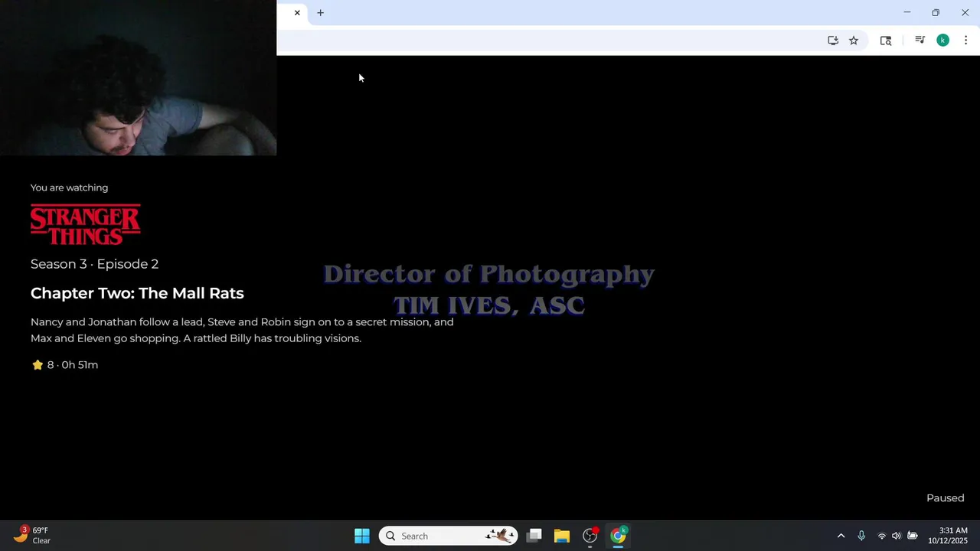Click the microphone icon in system tray
980x551 pixels.
861,536
